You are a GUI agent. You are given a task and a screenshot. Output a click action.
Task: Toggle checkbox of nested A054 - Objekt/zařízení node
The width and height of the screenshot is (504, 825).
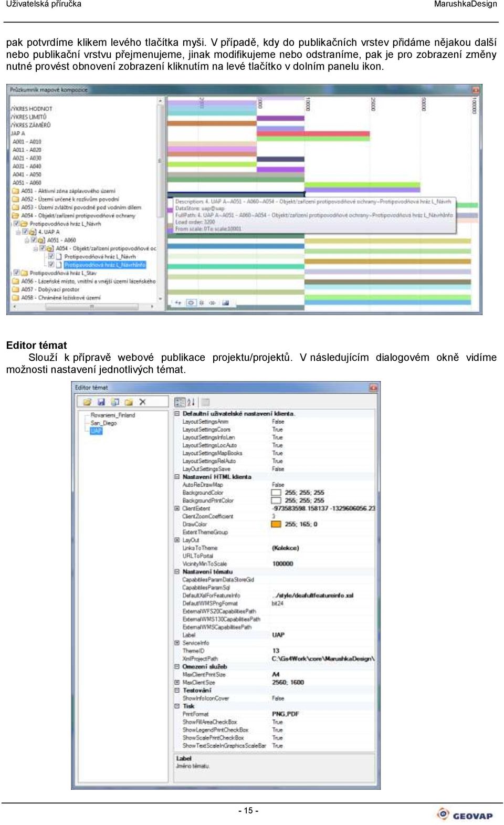pos(43,248)
